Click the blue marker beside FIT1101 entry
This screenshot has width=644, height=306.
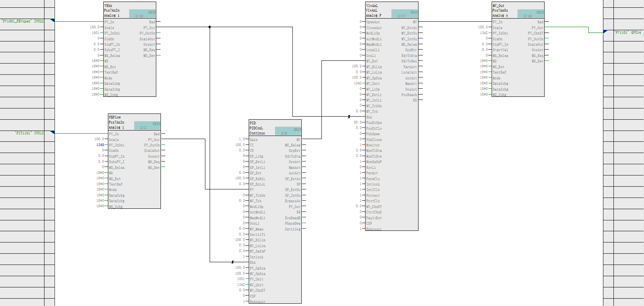point(53,132)
